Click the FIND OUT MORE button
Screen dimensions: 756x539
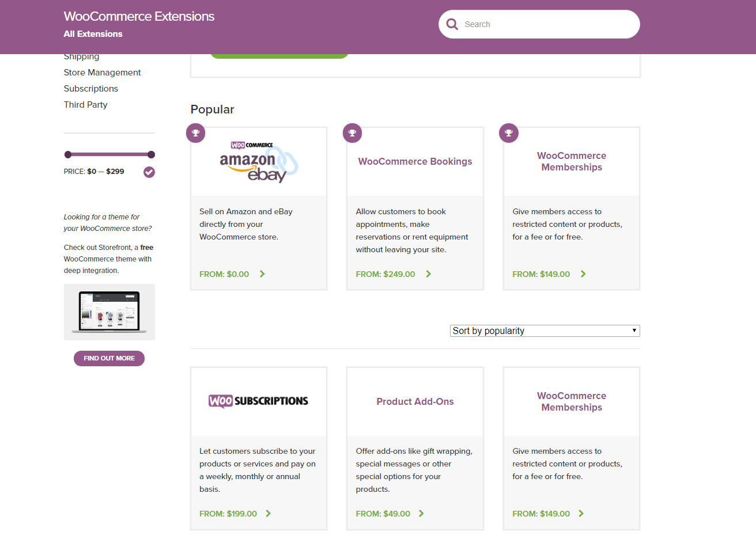(109, 358)
